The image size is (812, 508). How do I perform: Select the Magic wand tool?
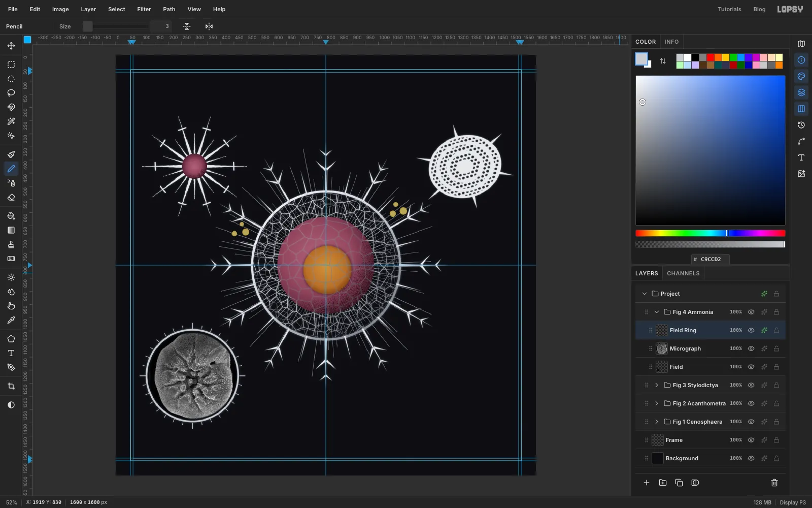(11, 121)
